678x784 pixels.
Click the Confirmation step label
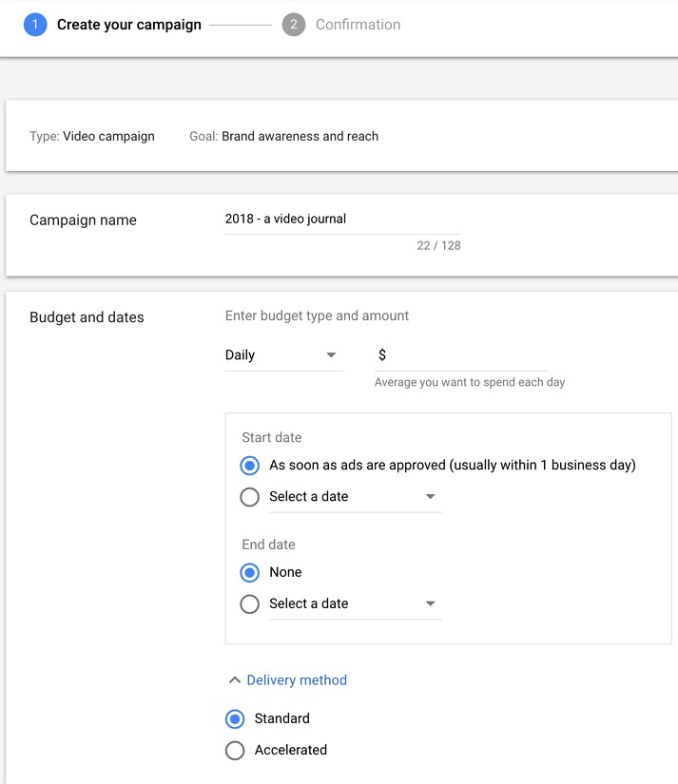(358, 25)
